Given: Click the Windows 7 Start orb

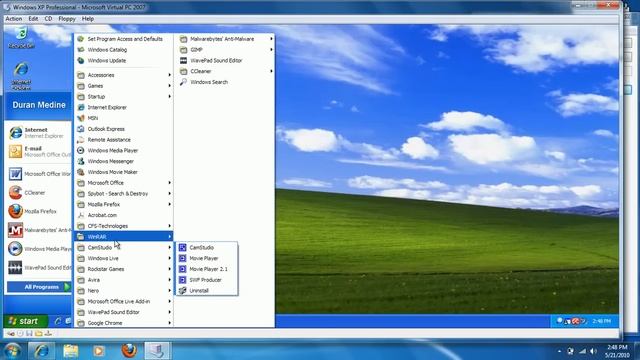Looking at the screenshot, I should [x=12, y=351].
